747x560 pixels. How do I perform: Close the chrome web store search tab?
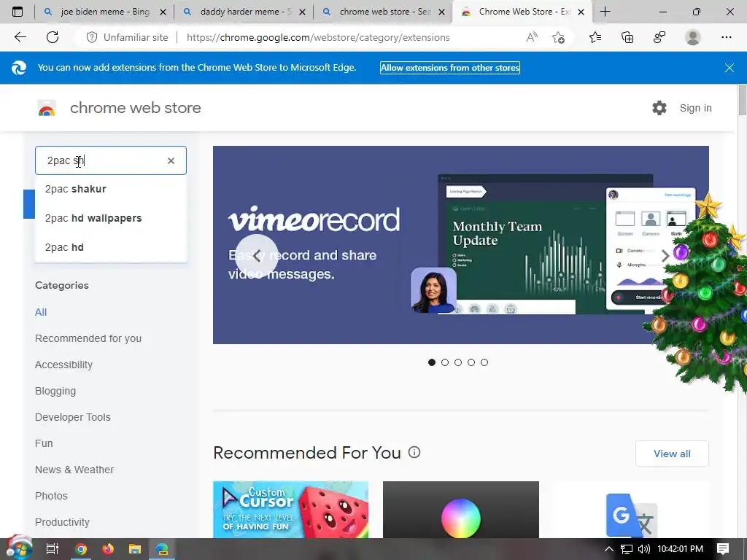pos(441,12)
